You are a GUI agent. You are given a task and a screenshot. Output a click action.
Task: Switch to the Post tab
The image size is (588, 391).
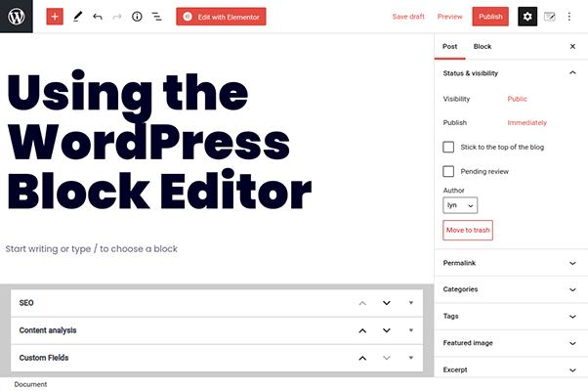click(x=449, y=47)
